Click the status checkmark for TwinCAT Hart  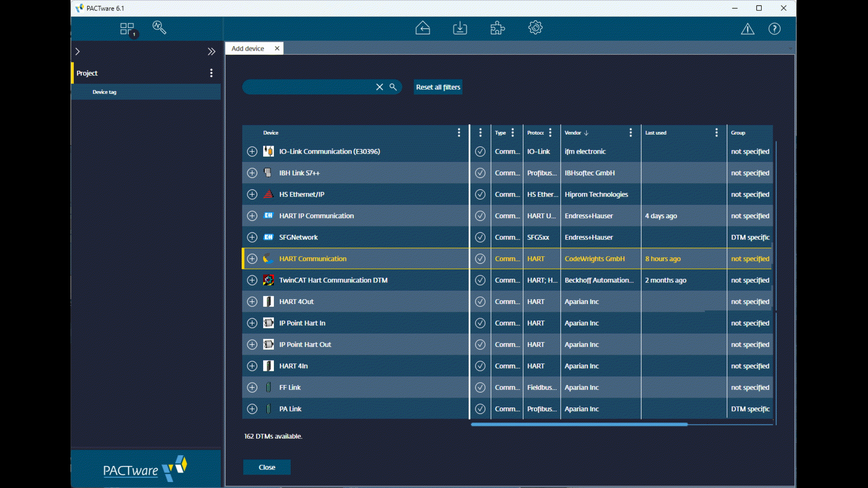coord(480,280)
